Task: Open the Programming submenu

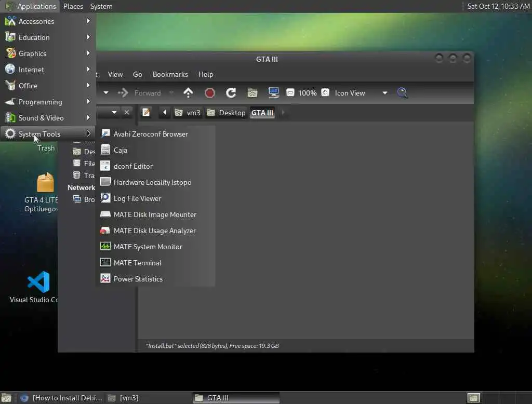Action: (x=48, y=102)
